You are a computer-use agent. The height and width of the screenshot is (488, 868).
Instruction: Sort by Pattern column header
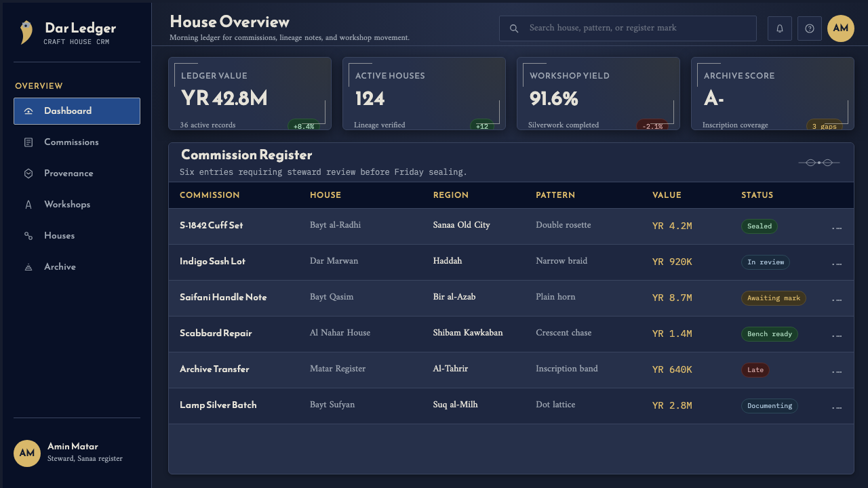tap(555, 195)
